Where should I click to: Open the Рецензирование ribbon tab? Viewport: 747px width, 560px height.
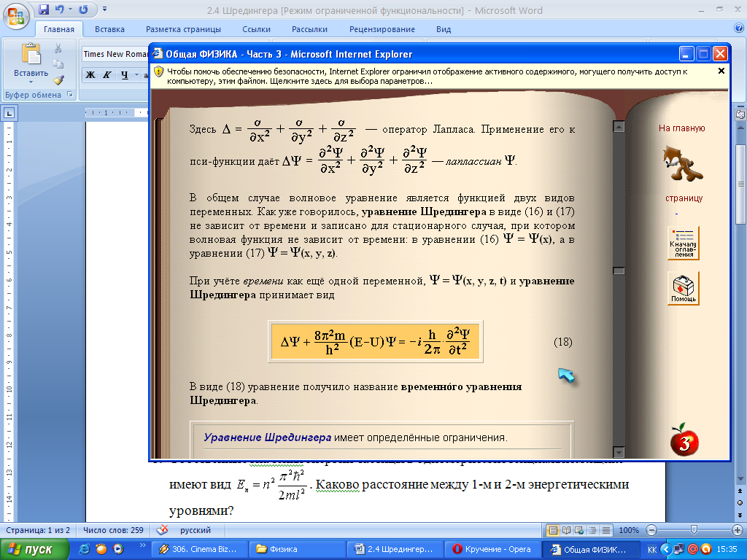(x=382, y=29)
